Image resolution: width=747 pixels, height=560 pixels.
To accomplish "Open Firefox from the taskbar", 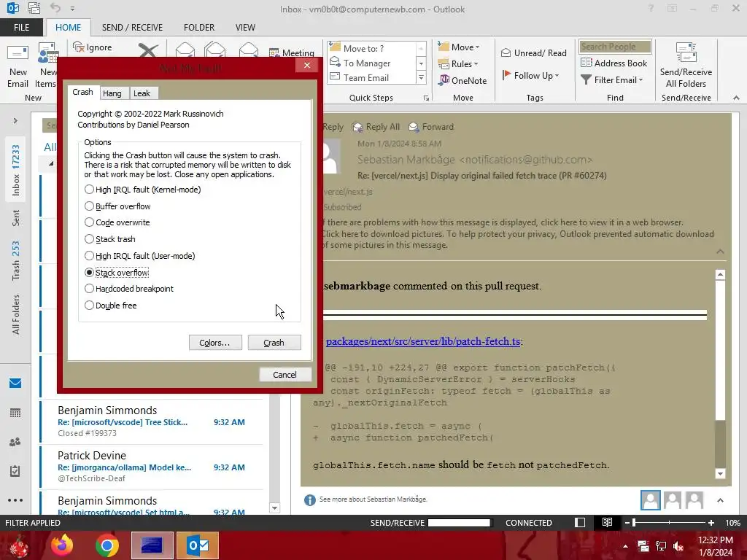I will coord(62,545).
